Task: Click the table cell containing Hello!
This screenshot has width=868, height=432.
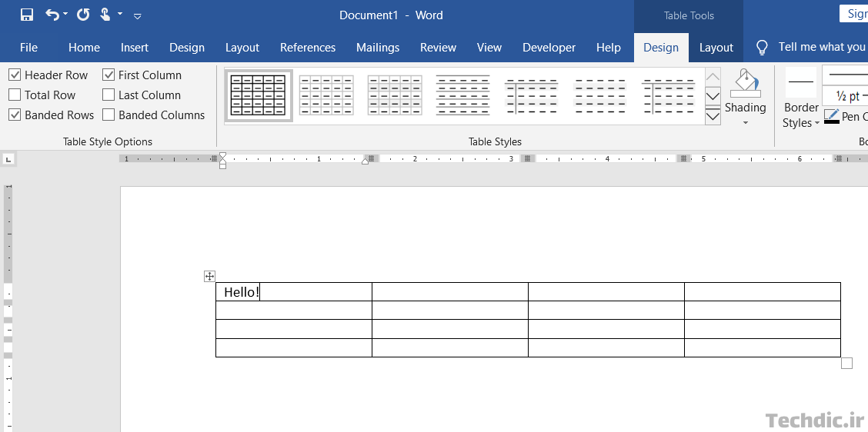Action: coord(293,292)
